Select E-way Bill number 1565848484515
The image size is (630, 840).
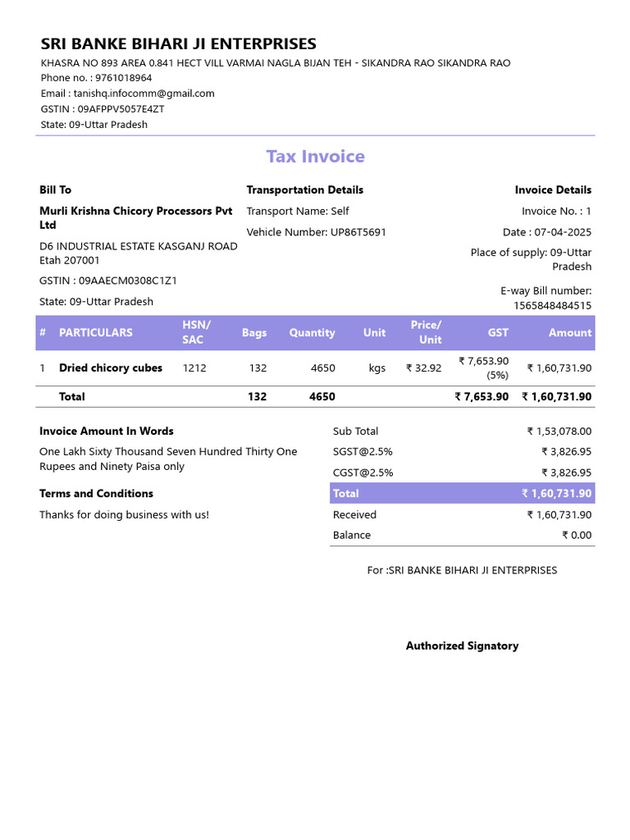tap(552, 305)
